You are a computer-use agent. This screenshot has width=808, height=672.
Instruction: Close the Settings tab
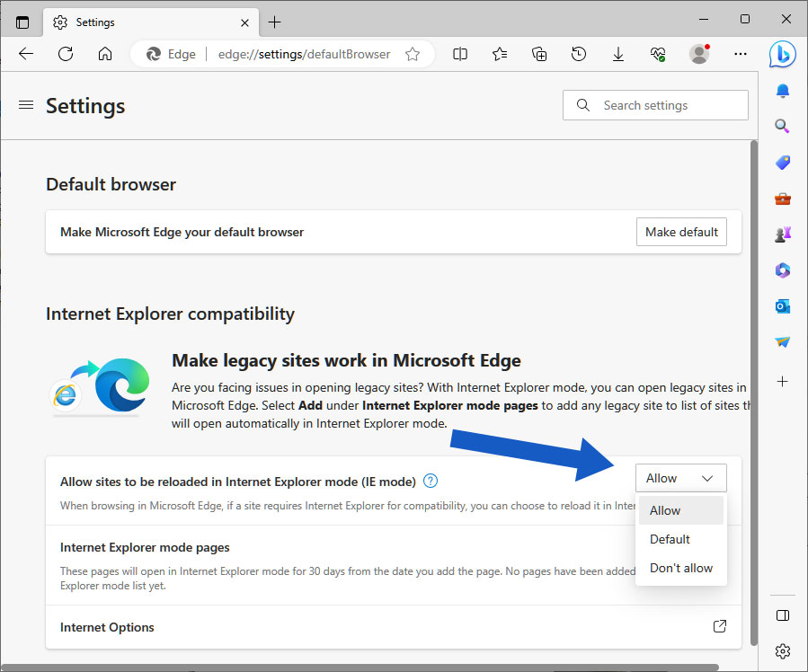244,22
